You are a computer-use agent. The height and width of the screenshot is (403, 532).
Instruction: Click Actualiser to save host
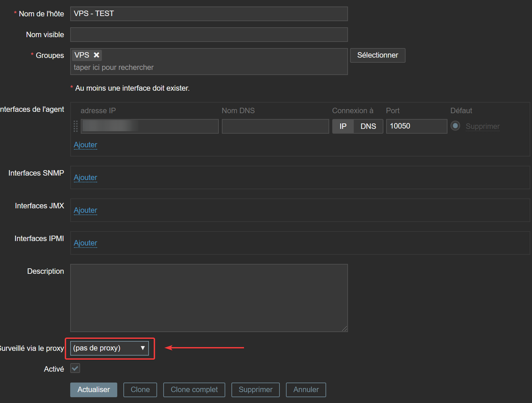tap(94, 390)
